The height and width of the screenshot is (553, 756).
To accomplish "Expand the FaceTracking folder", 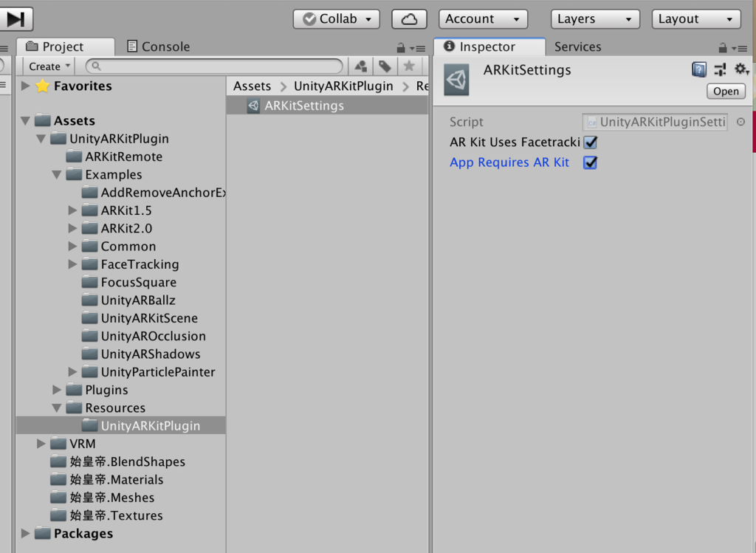I will 72,264.
